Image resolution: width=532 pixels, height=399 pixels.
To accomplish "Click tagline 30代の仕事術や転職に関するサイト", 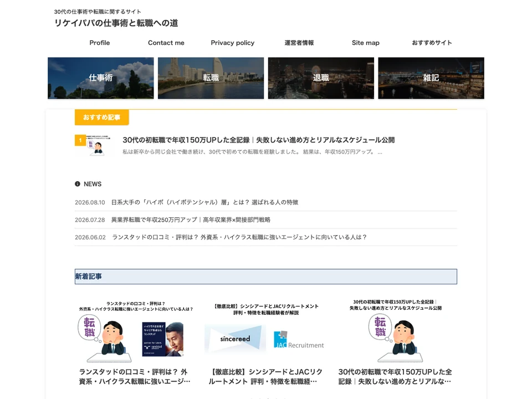I will 98,12.
